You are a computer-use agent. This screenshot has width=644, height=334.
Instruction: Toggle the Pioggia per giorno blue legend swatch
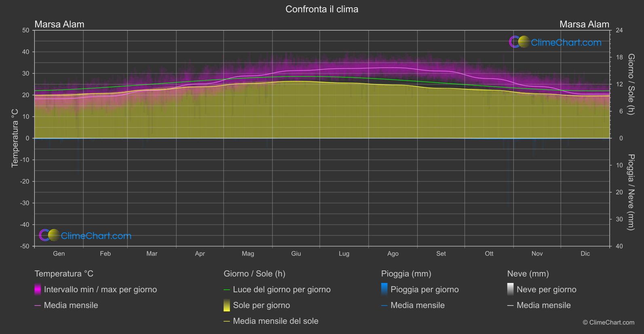point(384,289)
